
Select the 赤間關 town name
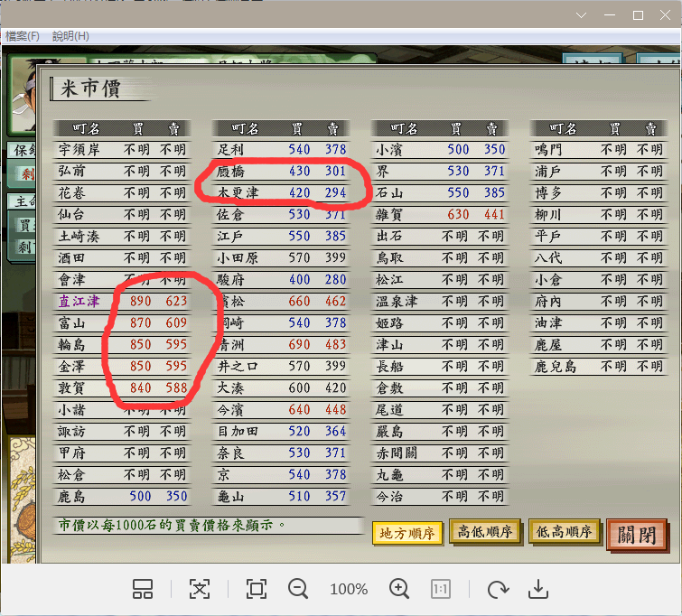tap(397, 453)
